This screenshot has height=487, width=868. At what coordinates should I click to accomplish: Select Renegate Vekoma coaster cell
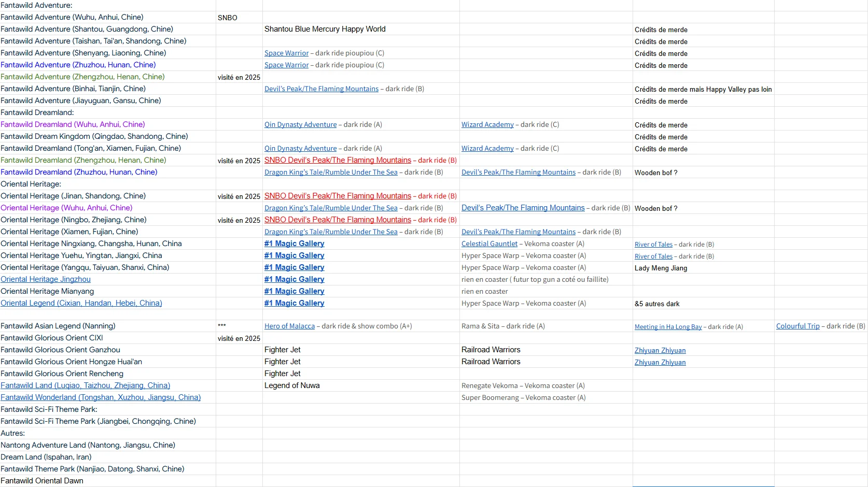point(546,385)
